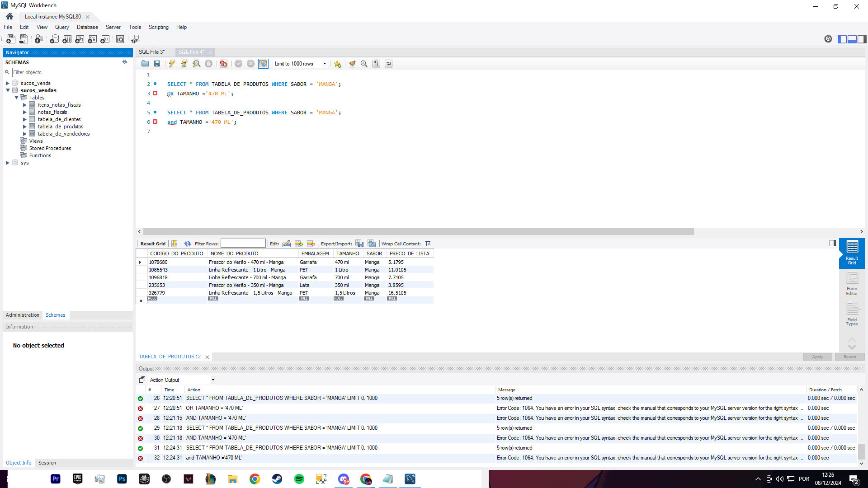
Task: Toggle invisible characters display icon
Action: (x=376, y=64)
